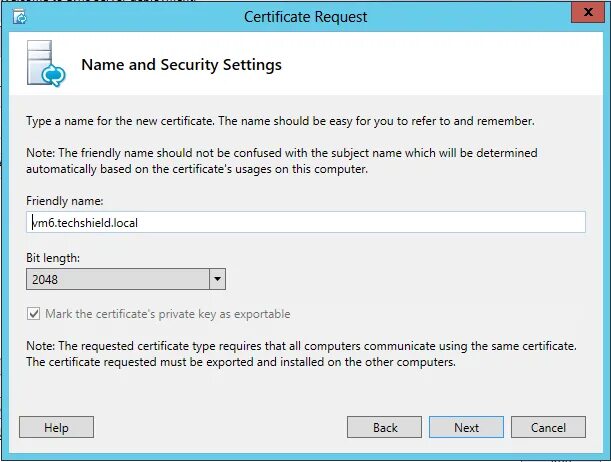Click the 'Certificate Request' title bar text
611x462 pixels.
[305, 17]
